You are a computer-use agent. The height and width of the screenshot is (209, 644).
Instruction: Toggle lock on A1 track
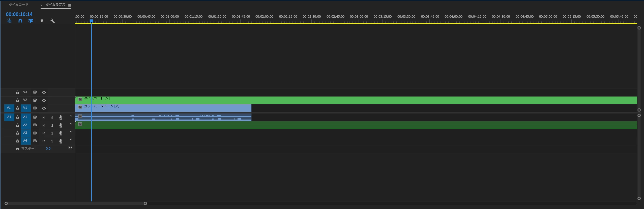[18, 117]
